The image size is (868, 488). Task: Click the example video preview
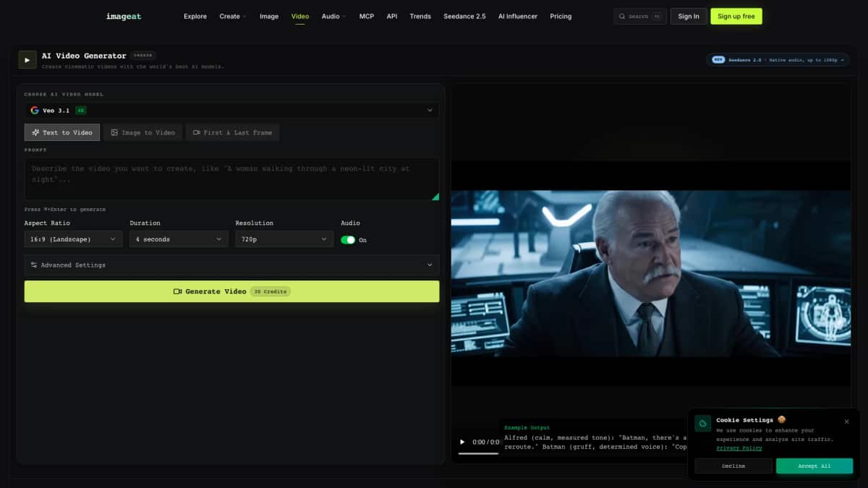(x=651, y=273)
